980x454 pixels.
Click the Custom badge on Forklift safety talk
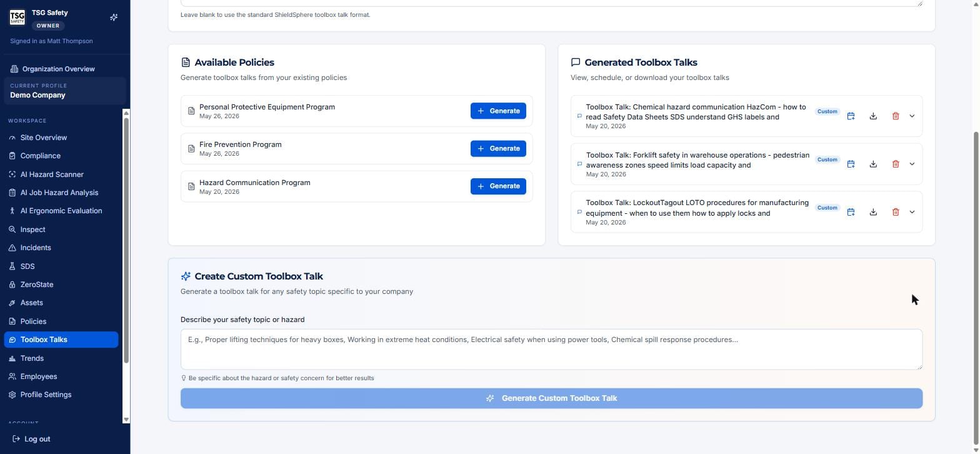click(x=827, y=159)
